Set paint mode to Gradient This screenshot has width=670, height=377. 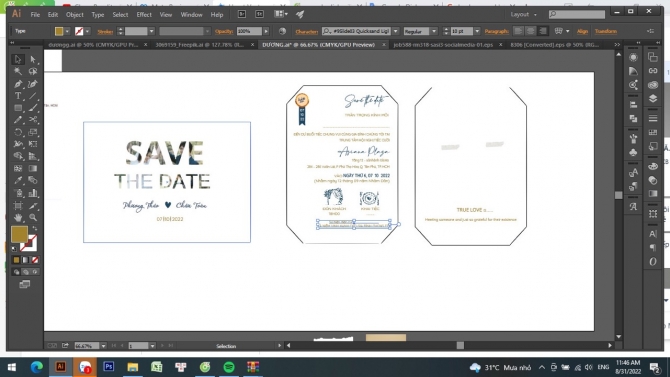click(26, 260)
